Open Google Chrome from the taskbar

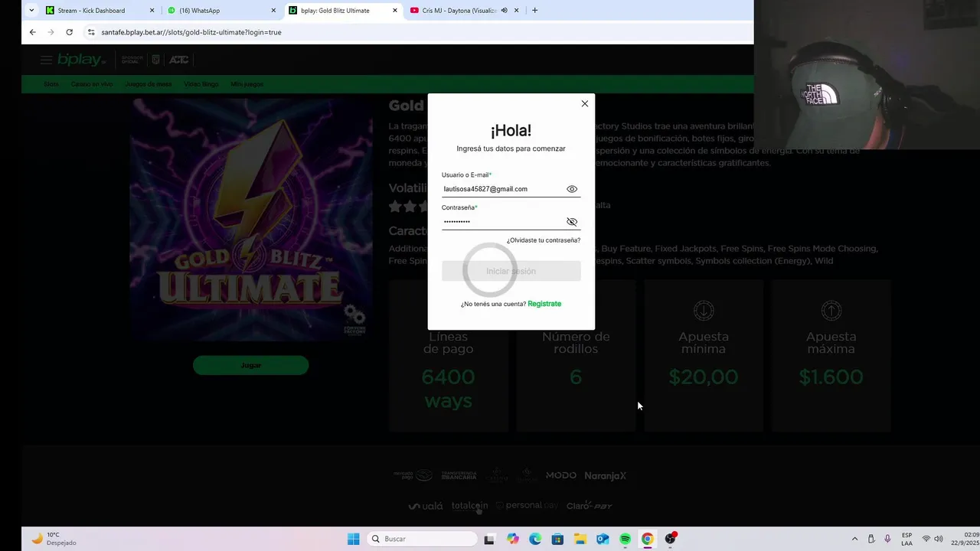tap(648, 539)
